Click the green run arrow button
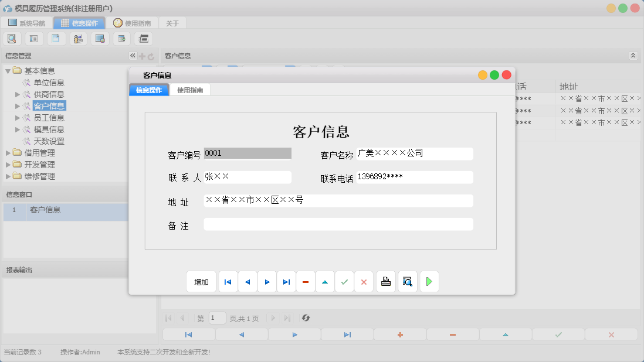Image resolution: width=644 pixels, height=362 pixels. pos(429,282)
